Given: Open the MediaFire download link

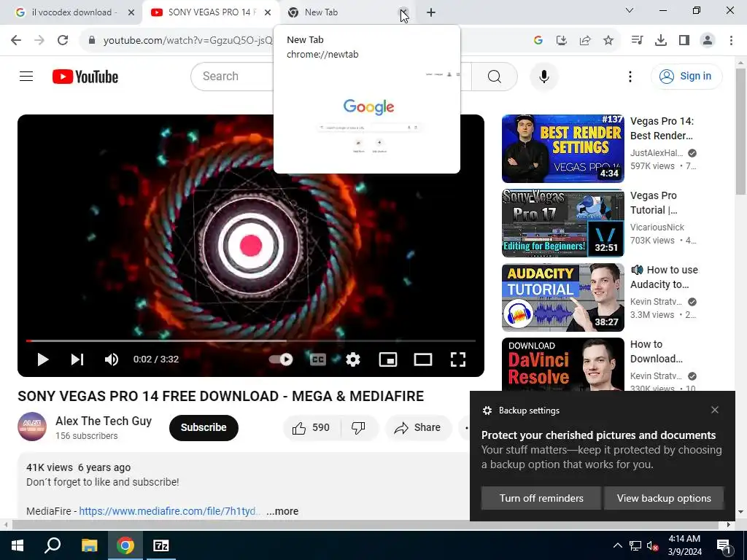Looking at the screenshot, I should click(x=169, y=511).
